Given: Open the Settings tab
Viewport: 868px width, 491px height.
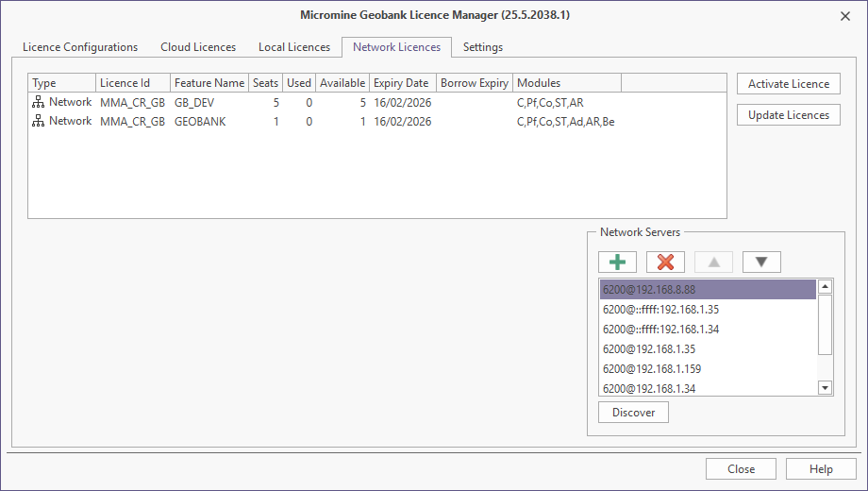Looking at the screenshot, I should click(x=483, y=47).
